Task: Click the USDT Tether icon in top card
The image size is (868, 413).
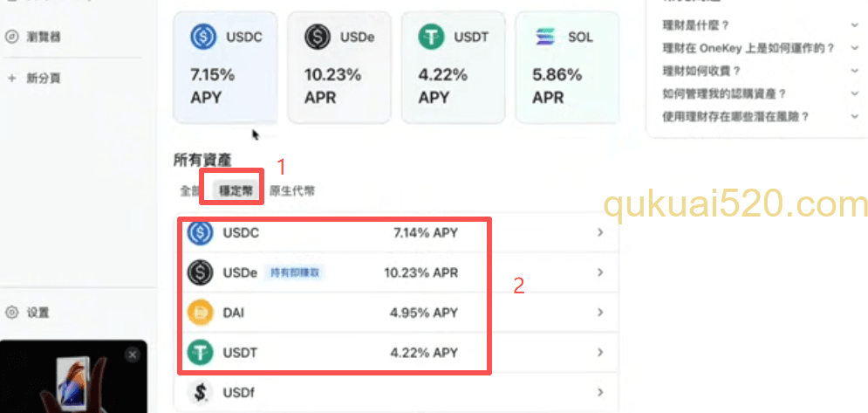Action: point(431,38)
